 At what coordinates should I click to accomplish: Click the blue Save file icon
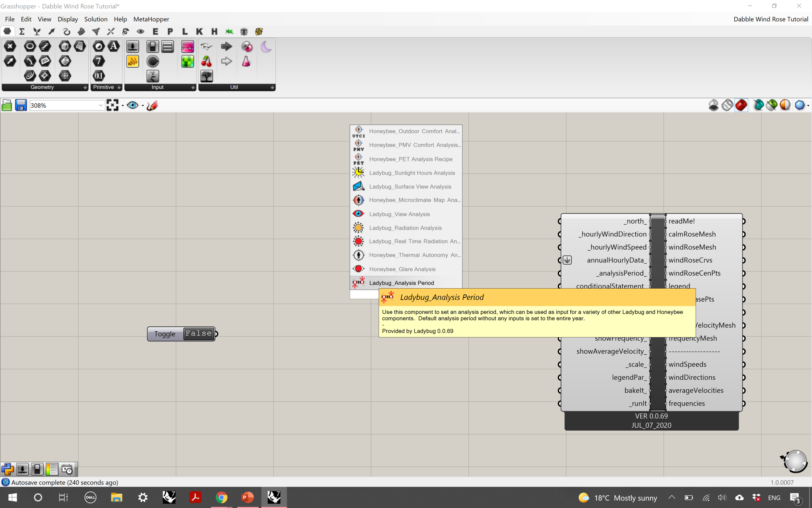click(x=21, y=106)
